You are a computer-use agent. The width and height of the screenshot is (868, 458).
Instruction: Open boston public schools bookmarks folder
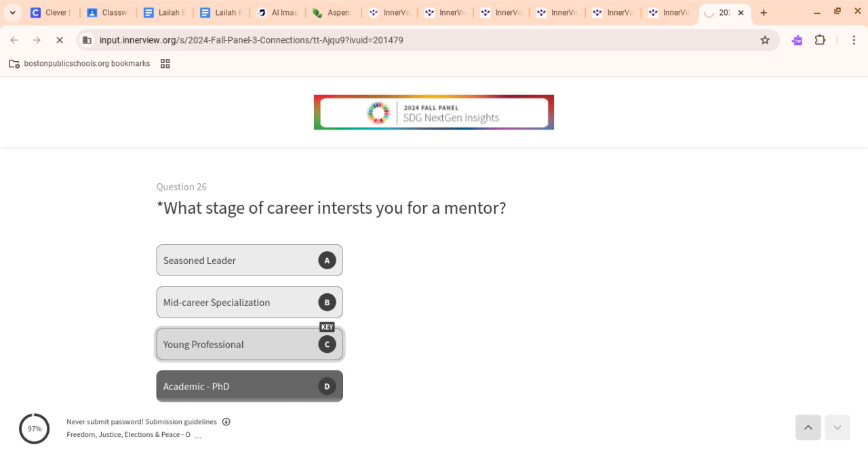(79, 64)
